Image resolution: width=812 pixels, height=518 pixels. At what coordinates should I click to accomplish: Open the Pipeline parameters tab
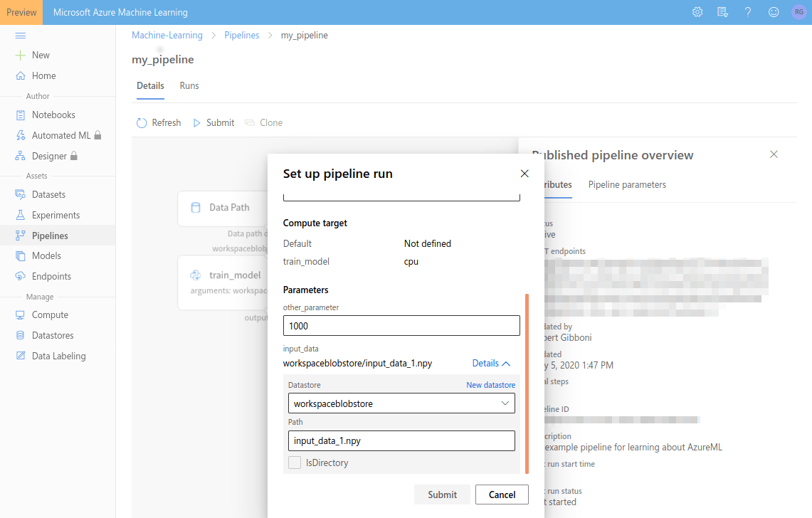pos(627,184)
